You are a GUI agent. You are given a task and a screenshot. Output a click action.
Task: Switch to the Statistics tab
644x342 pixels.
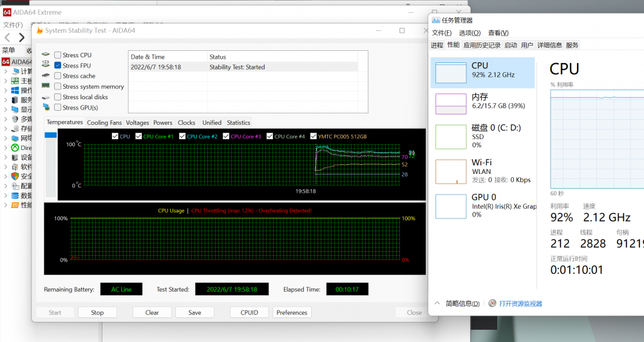tap(238, 122)
